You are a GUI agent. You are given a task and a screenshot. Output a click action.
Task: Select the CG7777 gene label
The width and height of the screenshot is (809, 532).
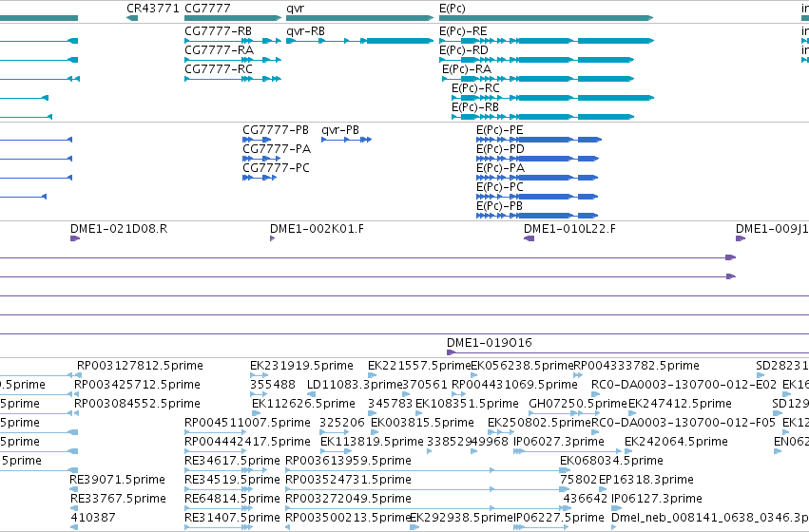coord(207,9)
